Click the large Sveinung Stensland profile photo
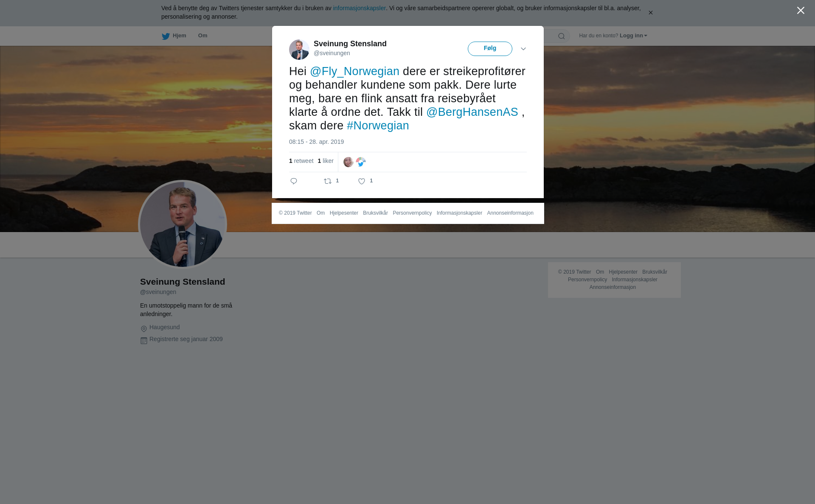Screen dimensions: 815x504 [x=183, y=224]
